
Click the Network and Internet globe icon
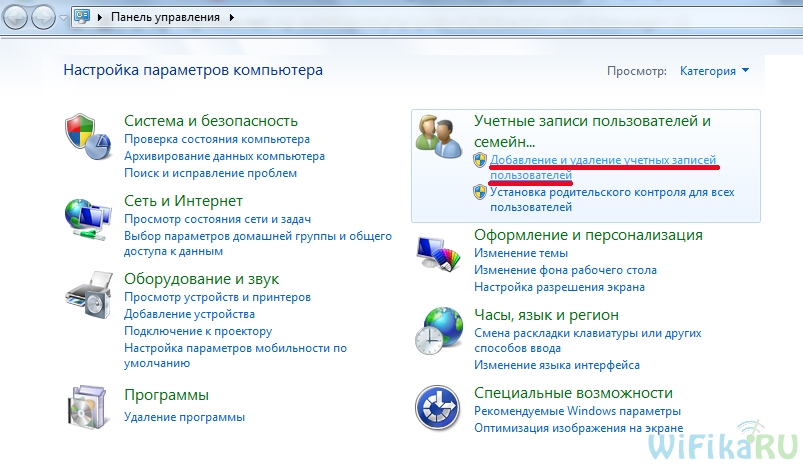[x=87, y=216]
